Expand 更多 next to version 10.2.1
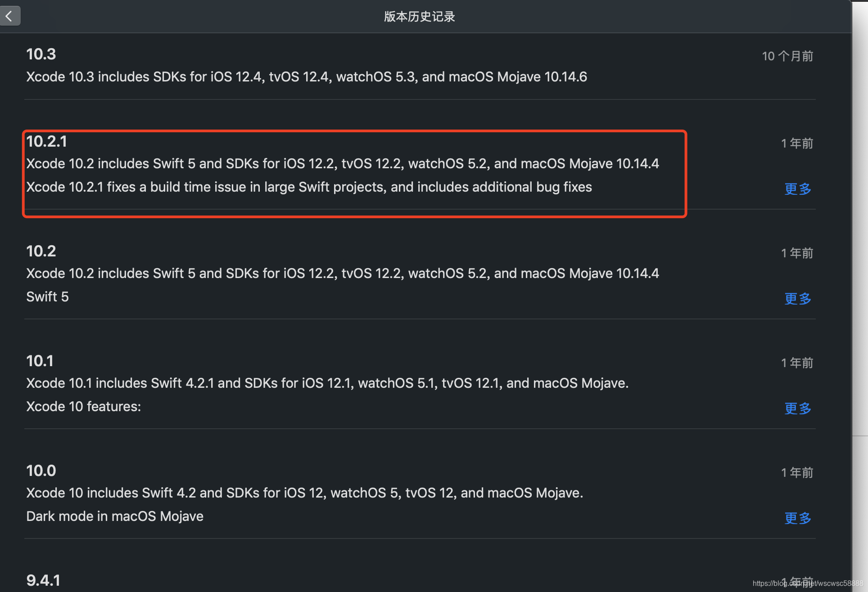868x592 pixels. click(797, 189)
